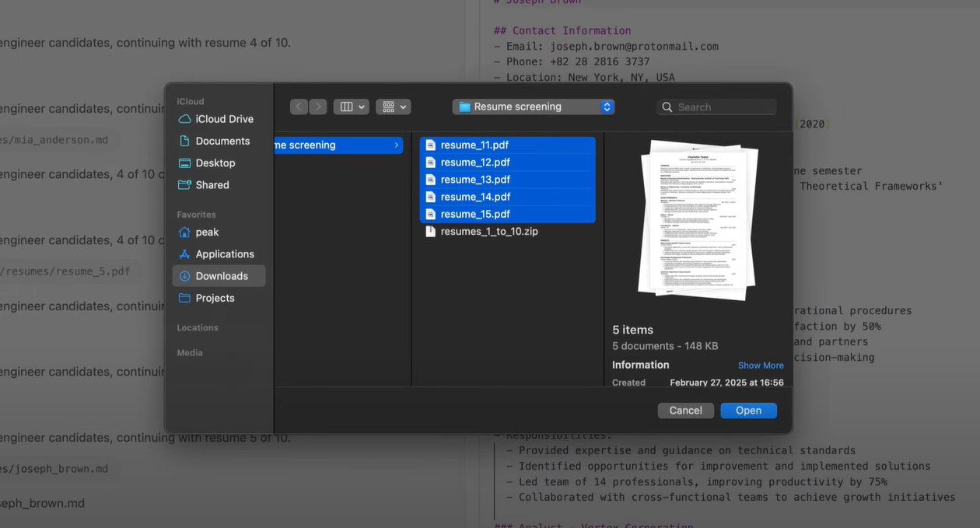The image size is (980, 528).
Task: Select Shared in sidebar
Action: [x=219, y=185]
